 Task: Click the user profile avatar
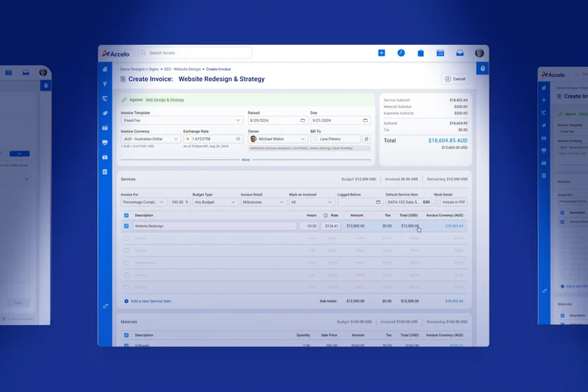pos(479,53)
